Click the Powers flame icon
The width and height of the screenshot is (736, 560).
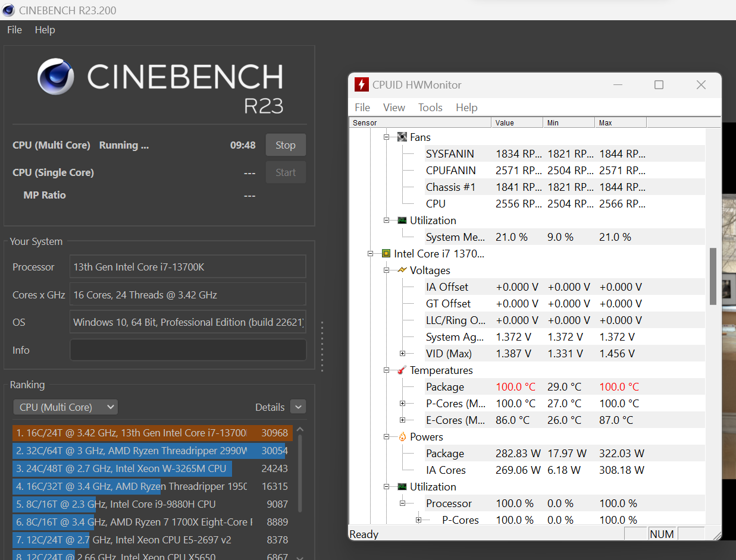402,436
